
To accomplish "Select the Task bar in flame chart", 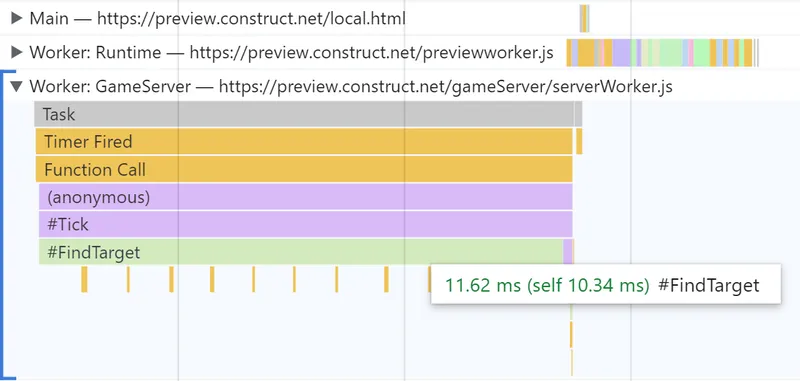I will (304, 114).
